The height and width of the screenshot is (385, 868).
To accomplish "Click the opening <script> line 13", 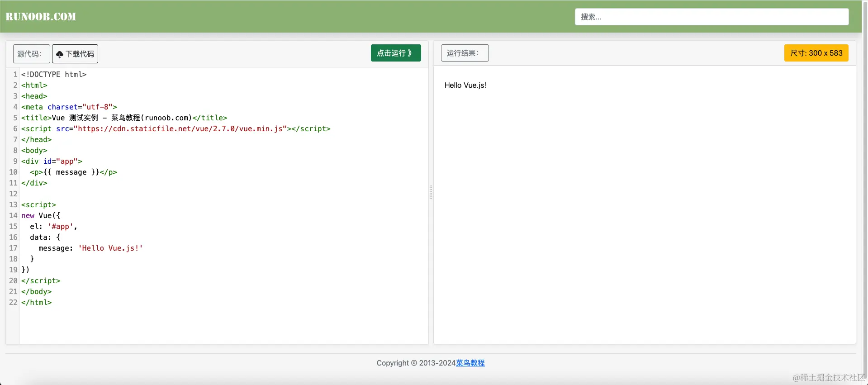I will click(x=38, y=204).
